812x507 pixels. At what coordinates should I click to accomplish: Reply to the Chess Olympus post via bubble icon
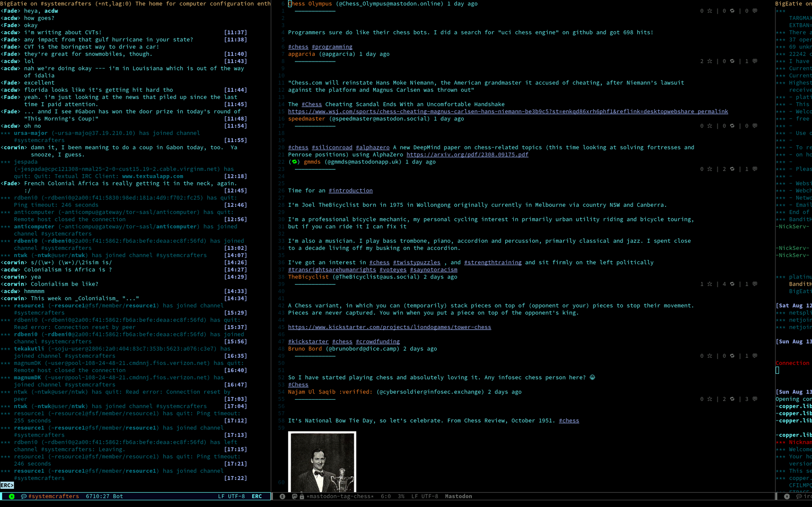click(755, 11)
